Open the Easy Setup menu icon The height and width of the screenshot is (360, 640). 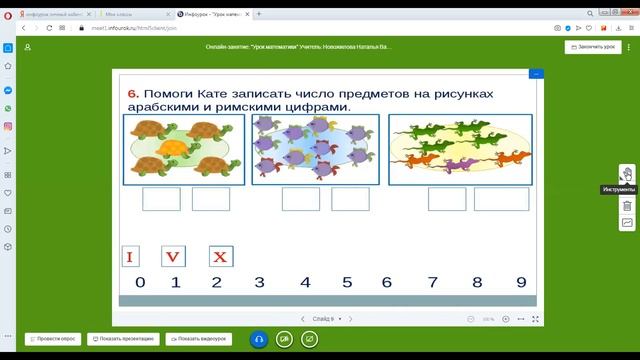click(631, 28)
